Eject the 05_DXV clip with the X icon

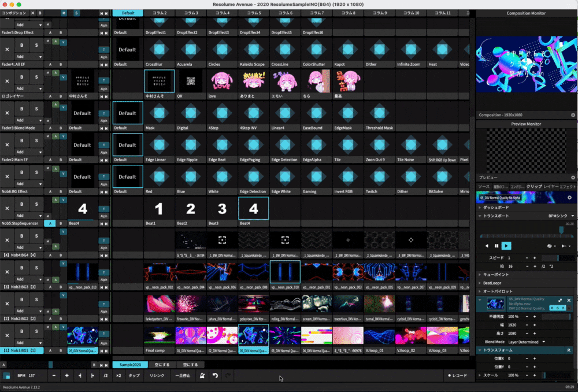tap(569, 301)
